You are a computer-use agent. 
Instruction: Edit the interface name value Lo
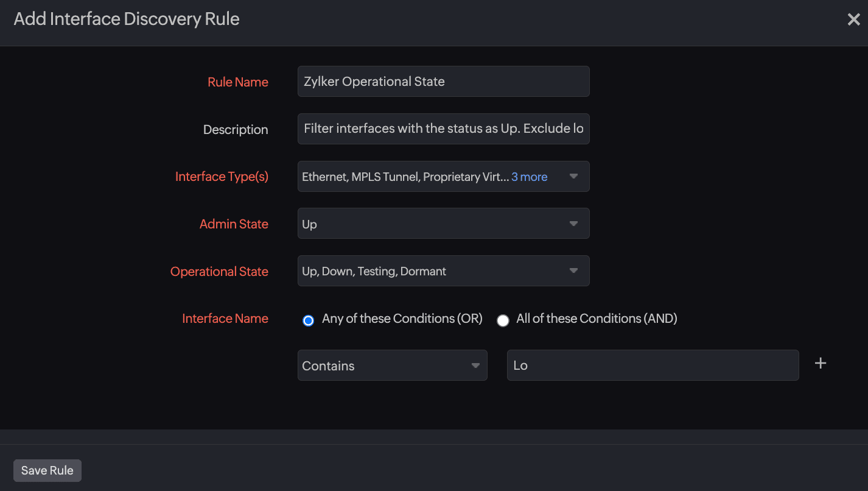(653, 366)
